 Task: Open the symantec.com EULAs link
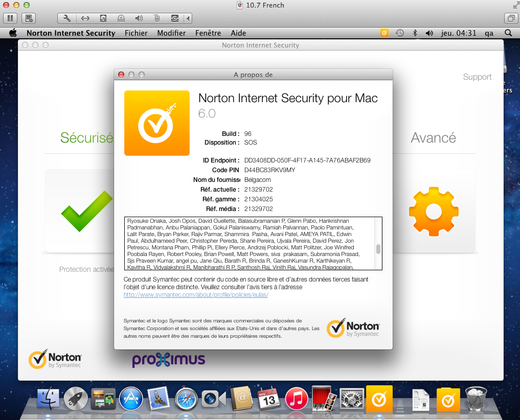click(196, 295)
